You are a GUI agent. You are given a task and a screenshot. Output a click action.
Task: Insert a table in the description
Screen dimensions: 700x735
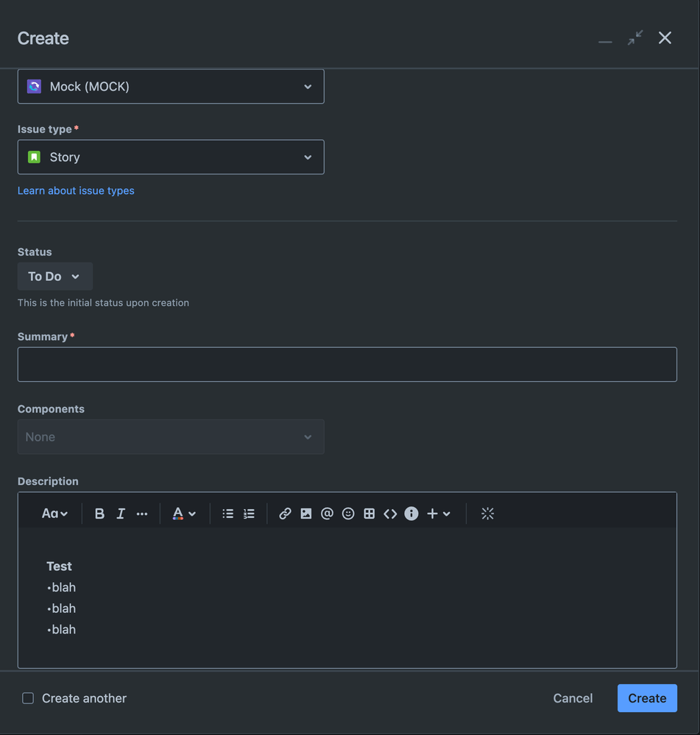(x=370, y=514)
